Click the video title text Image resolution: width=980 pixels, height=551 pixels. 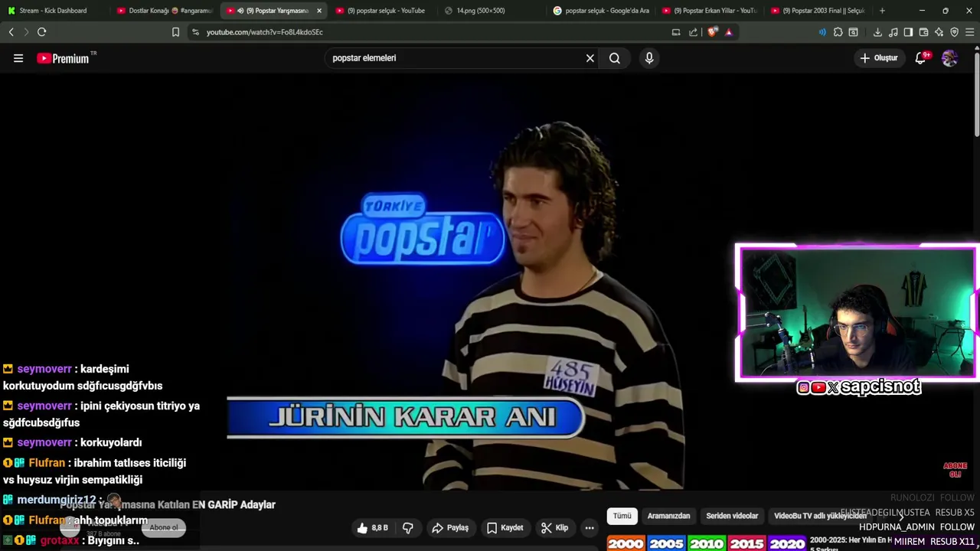(x=168, y=504)
